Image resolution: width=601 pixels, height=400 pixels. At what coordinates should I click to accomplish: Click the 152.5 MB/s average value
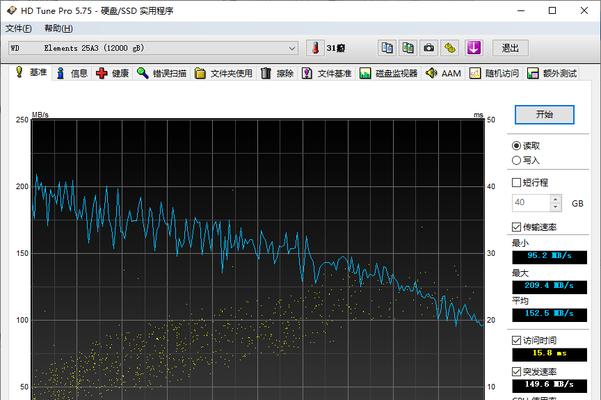[x=549, y=315]
